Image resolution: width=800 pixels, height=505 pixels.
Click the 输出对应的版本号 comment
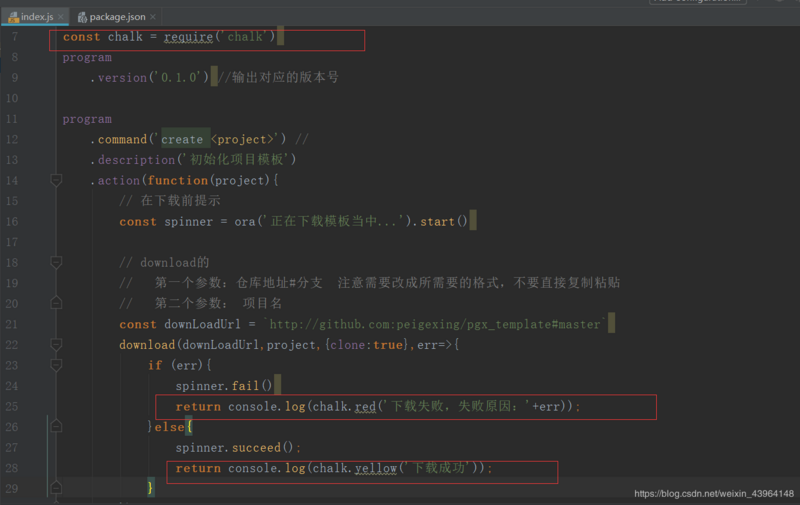[x=279, y=78]
